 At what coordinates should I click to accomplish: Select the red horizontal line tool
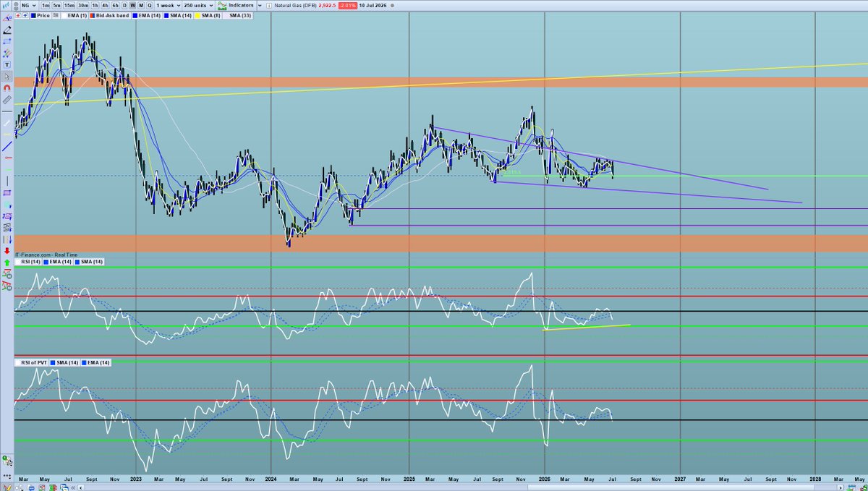(7, 158)
